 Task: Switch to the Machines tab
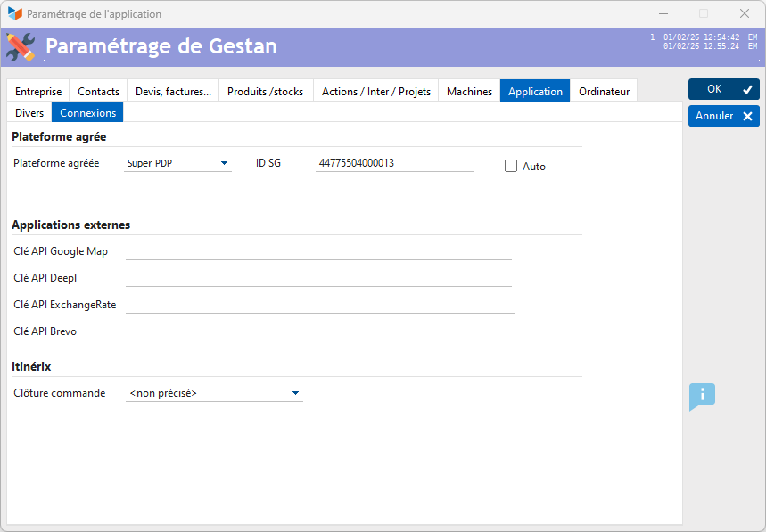(x=469, y=91)
